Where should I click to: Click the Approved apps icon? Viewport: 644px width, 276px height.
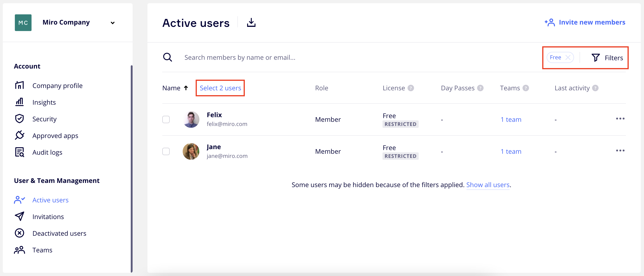pos(19,135)
